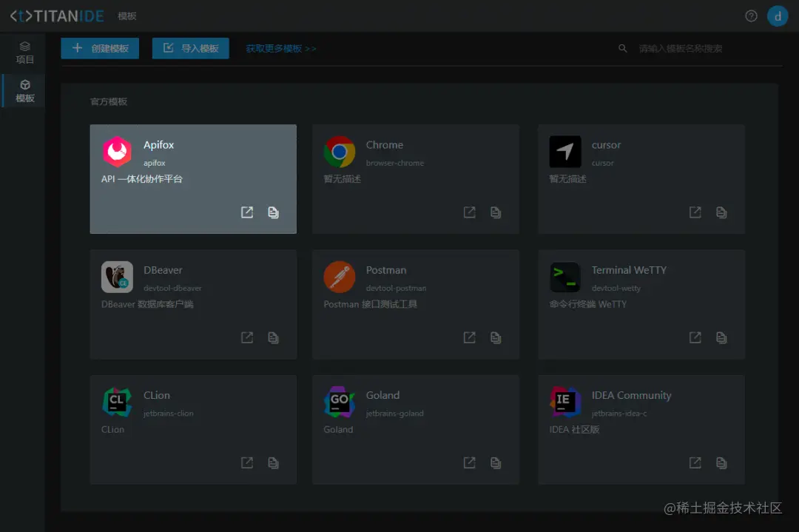Click the 导入模板 button

(x=191, y=48)
